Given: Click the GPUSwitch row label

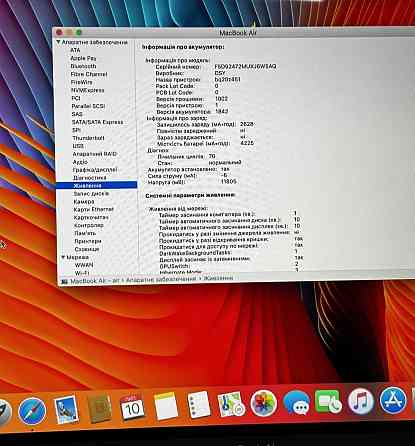Looking at the screenshot, I should pos(175,266).
